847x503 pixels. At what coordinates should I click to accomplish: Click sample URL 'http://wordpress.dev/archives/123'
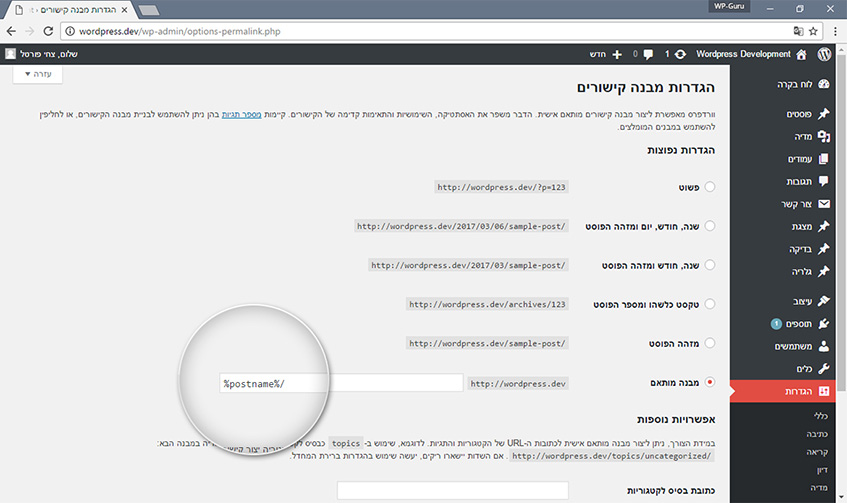coord(487,304)
